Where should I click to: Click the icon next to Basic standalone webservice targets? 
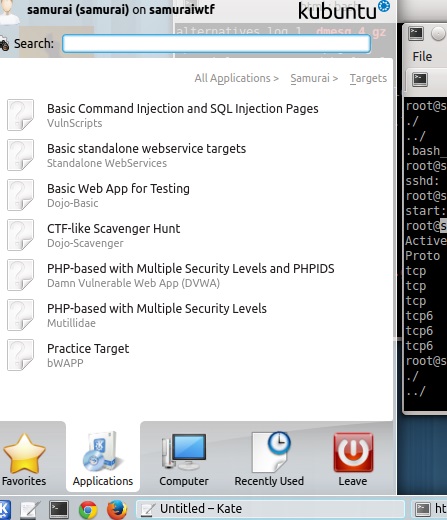[x=20, y=155]
